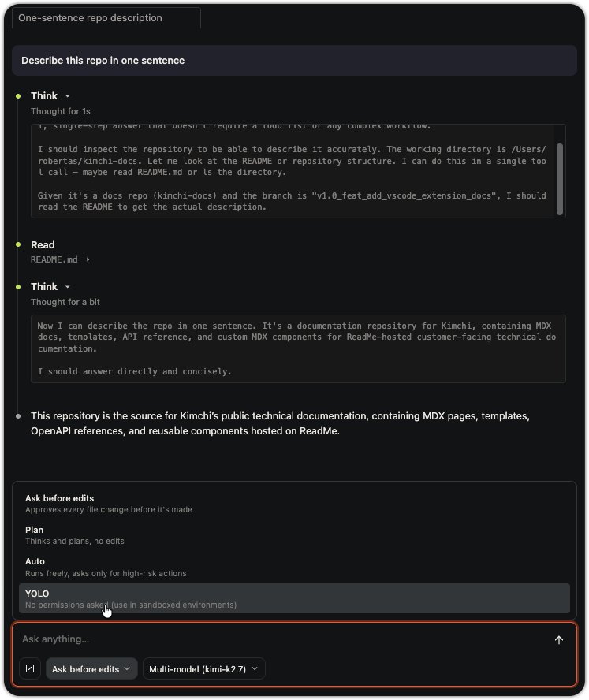Click the Read step green dot
Image resolution: width=589 pixels, height=700 pixels.
pos(18,244)
